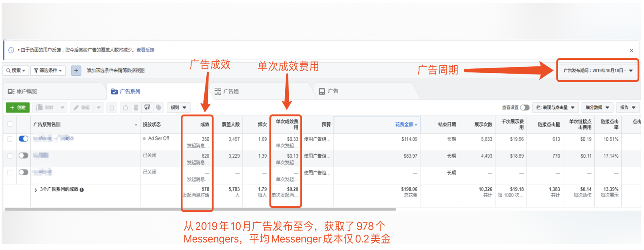644x250 pixels.
Task: Open the 筛选条件 filter dropdown
Action: [48, 70]
